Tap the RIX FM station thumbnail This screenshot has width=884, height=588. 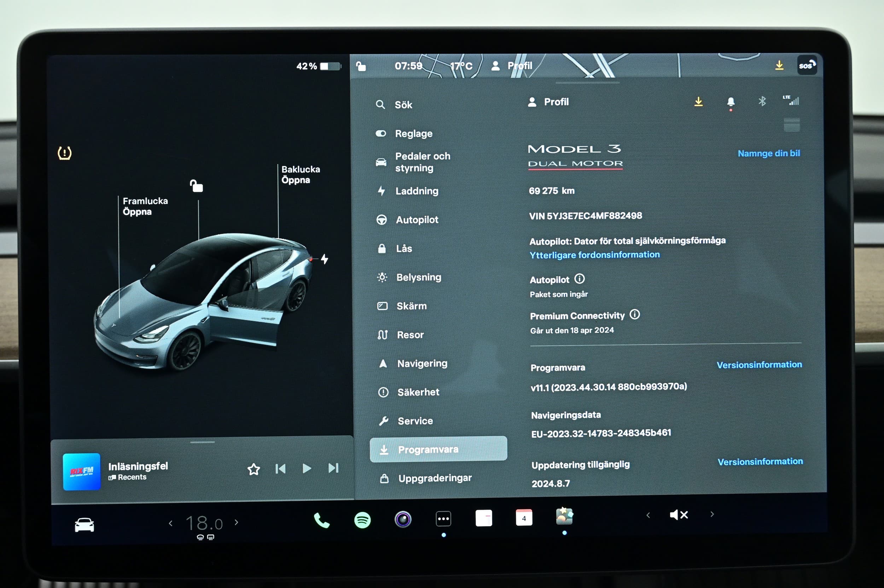tap(82, 472)
